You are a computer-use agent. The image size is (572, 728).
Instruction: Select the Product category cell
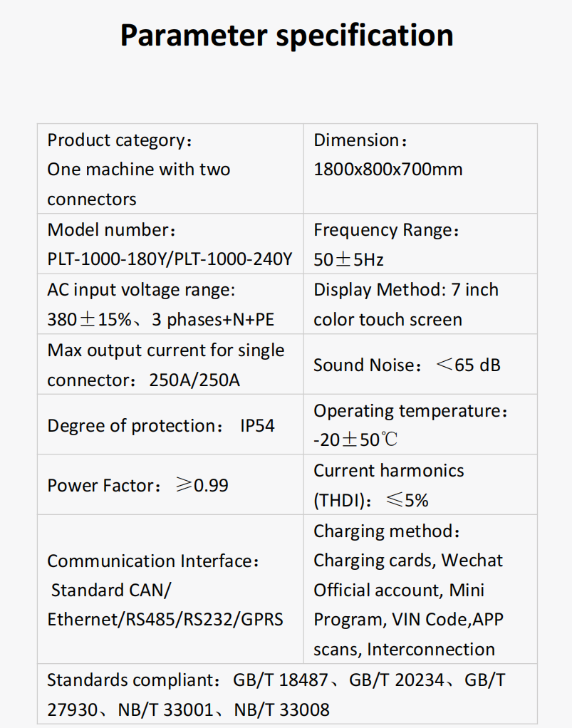170,169
